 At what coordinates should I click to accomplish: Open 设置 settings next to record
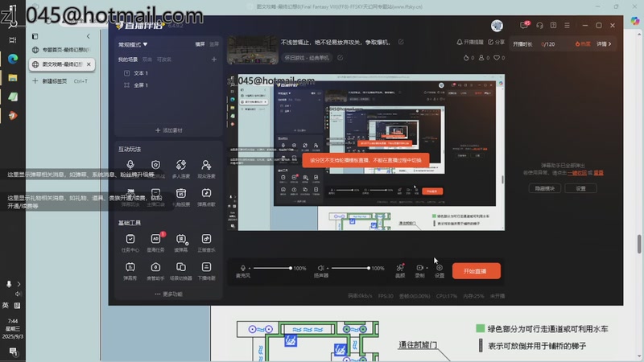tap(440, 270)
